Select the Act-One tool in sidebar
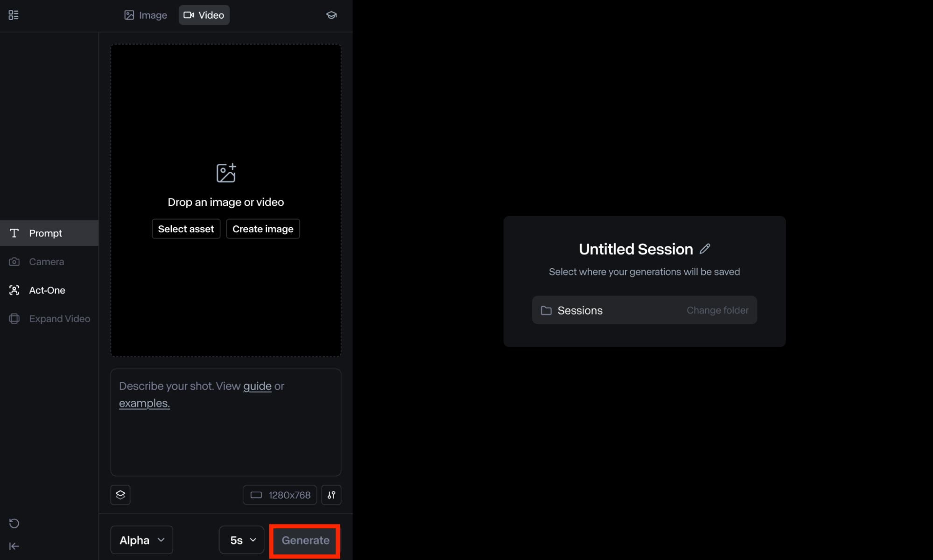Viewport: 933px width, 560px height. [49, 290]
